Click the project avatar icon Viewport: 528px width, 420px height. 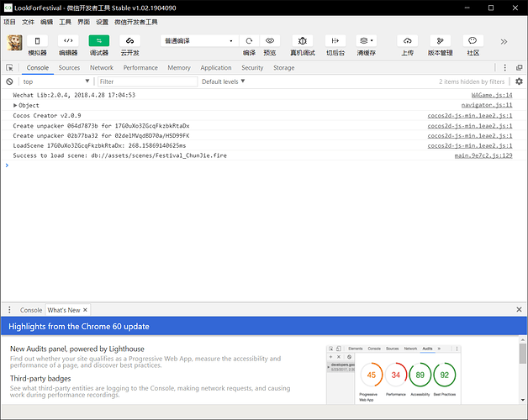(15, 43)
